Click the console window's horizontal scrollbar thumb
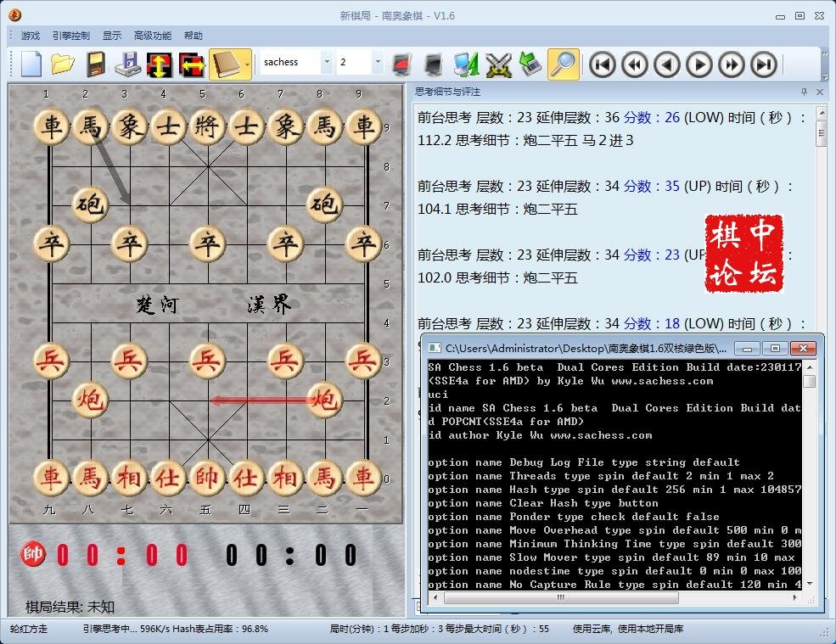This screenshot has height=644, width=836. 561,597
